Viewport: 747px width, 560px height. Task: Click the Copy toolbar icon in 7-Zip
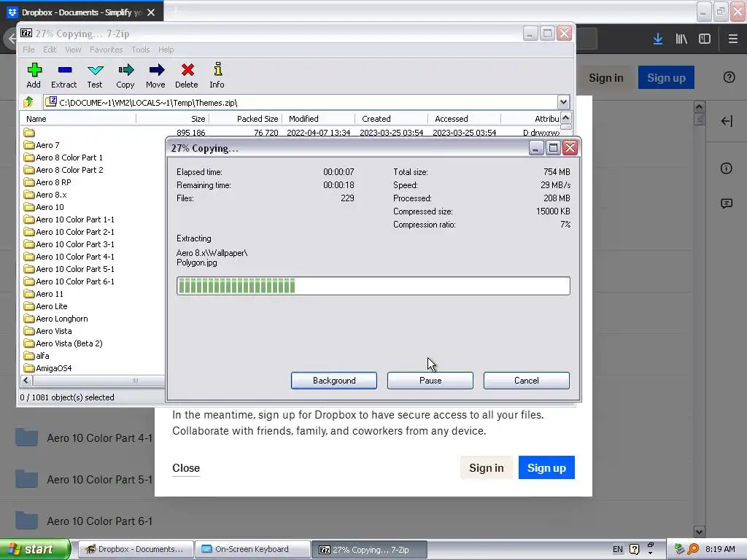coord(125,71)
